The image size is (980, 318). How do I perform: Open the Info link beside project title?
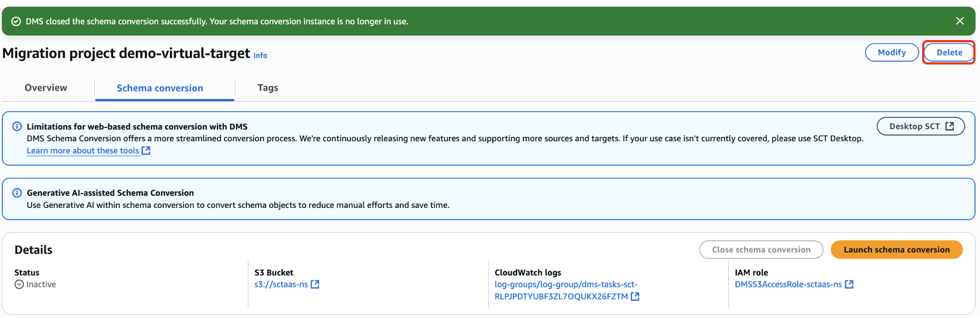260,56
